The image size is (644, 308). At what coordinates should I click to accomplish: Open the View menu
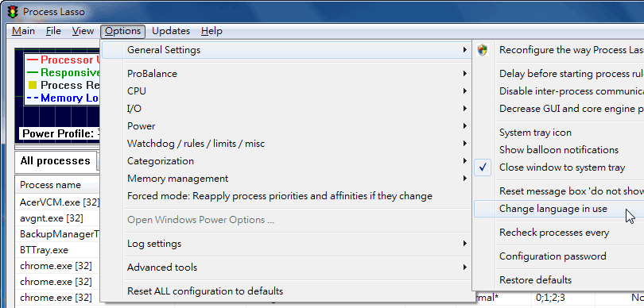point(83,31)
